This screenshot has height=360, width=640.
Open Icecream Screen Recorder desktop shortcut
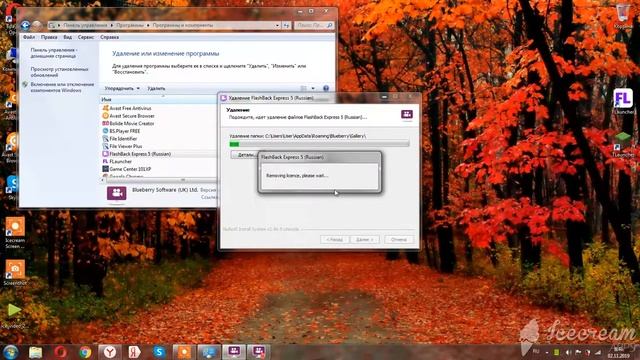(15, 232)
